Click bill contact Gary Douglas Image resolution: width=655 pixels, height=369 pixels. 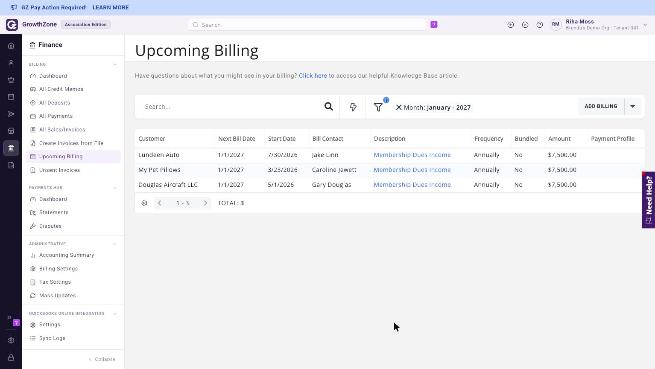point(331,185)
